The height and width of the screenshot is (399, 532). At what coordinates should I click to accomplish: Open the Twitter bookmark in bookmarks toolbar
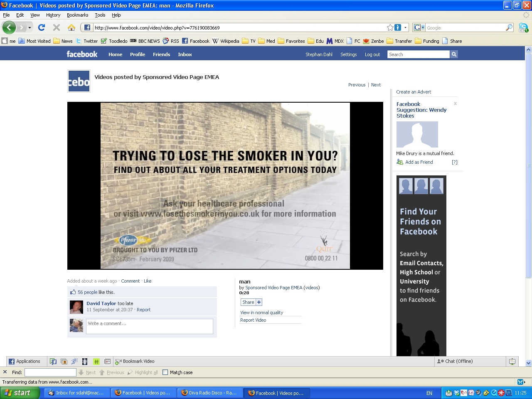pos(87,41)
